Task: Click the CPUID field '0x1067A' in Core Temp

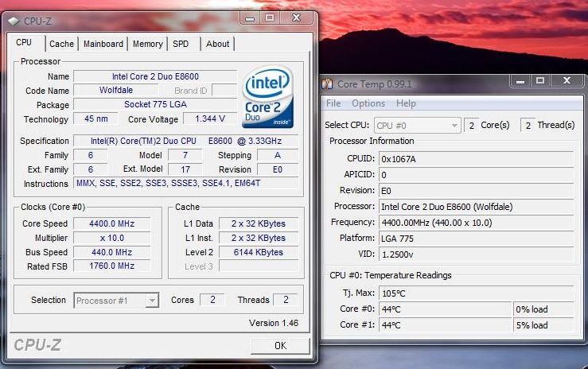Action: pyautogui.click(x=477, y=159)
